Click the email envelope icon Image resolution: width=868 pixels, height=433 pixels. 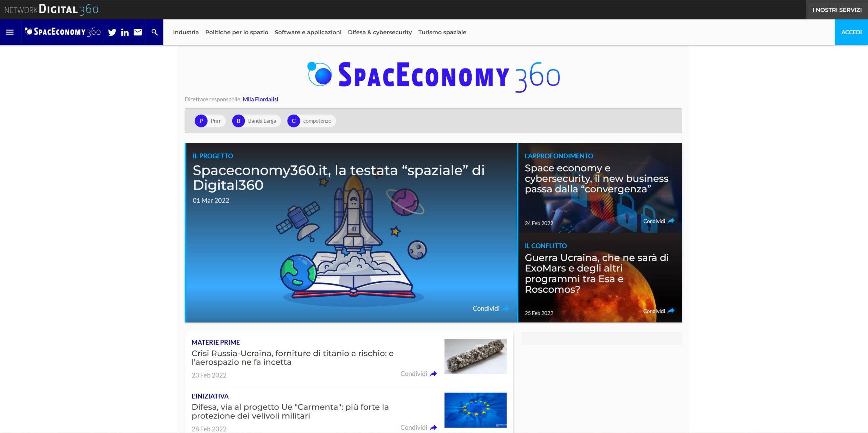(138, 32)
